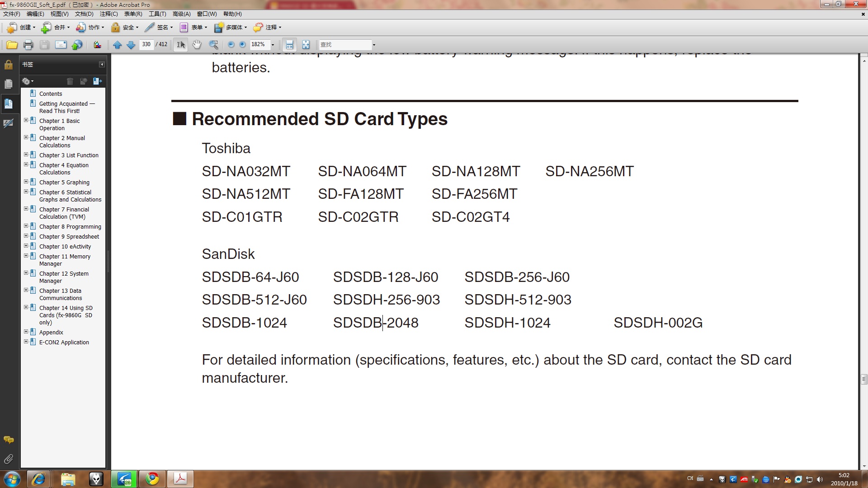Open the 视图(V) menu
This screenshot has height=488, width=868.
59,14
